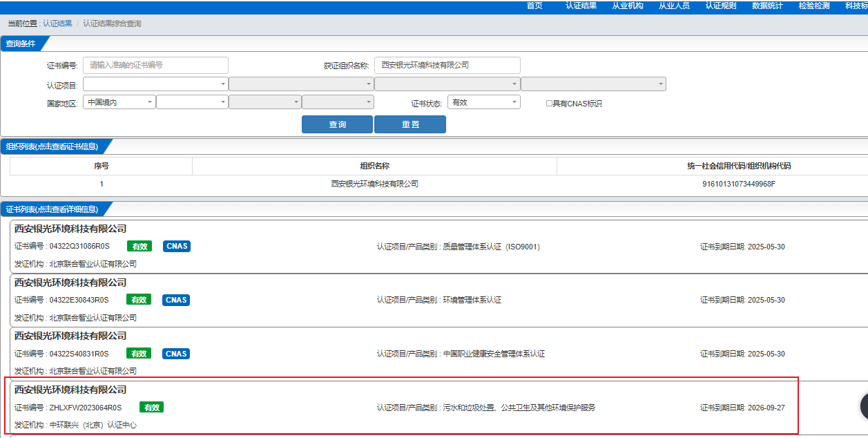Image resolution: width=868 pixels, height=438 pixels.
Task: Open the province dropdown next to 中国境内
Action: click(x=192, y=102)
